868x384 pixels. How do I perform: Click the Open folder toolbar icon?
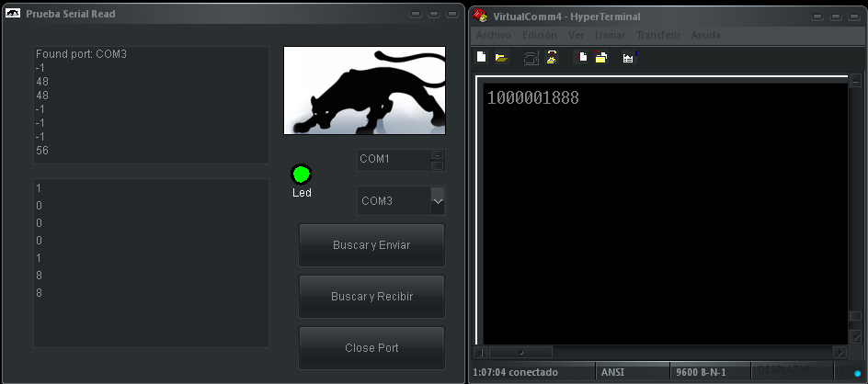(x=501, y=57)
